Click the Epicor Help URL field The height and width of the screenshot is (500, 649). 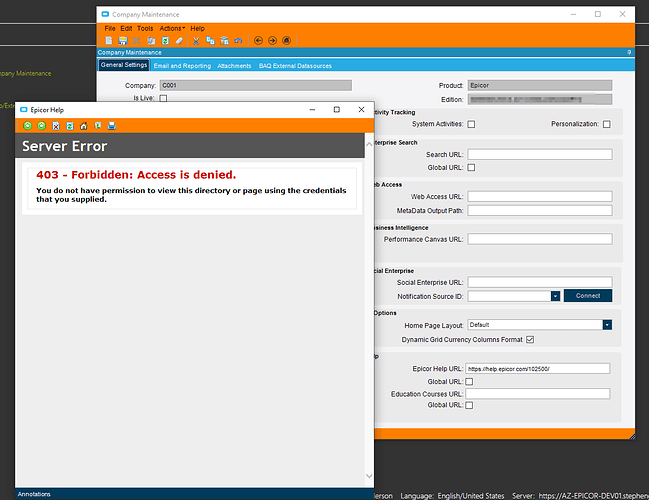(538, 369)
